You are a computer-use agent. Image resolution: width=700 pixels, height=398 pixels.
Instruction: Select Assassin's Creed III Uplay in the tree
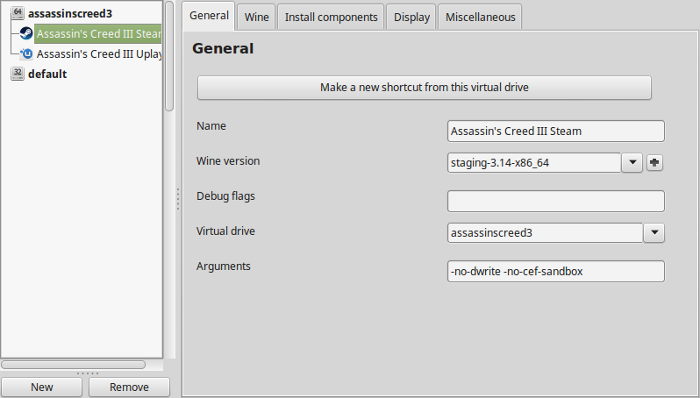coord(99,54)
